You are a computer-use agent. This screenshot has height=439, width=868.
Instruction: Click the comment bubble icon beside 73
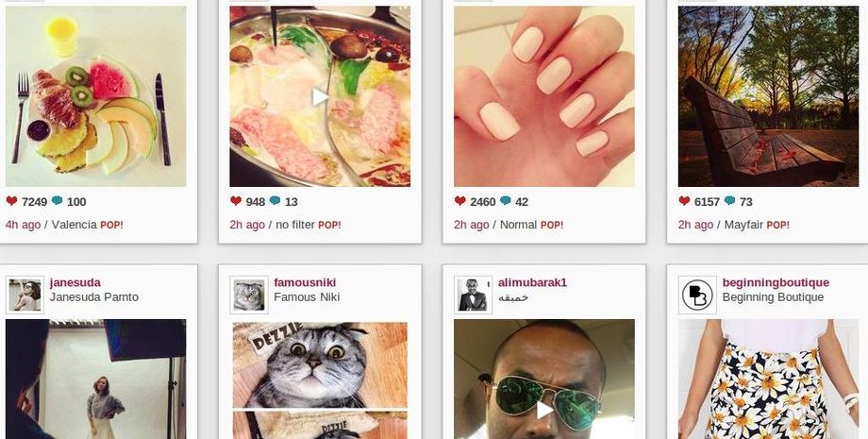(x=729, y=201)
